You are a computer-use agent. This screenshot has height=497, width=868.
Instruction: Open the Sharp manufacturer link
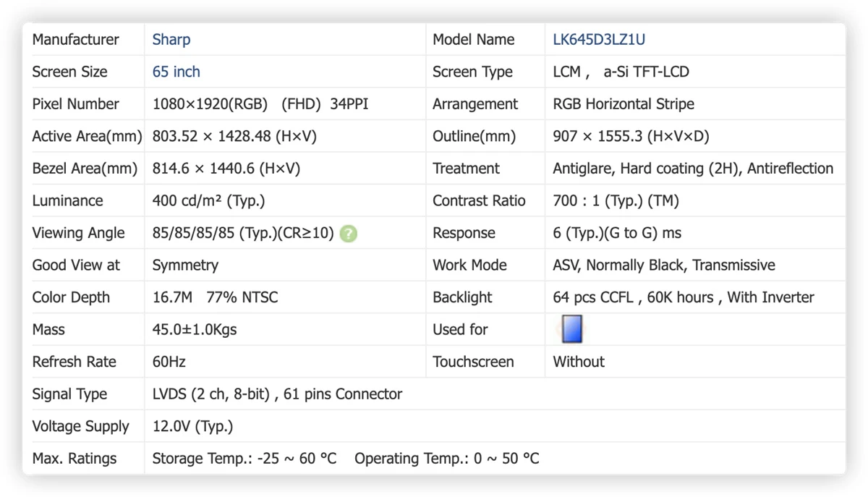171,40
